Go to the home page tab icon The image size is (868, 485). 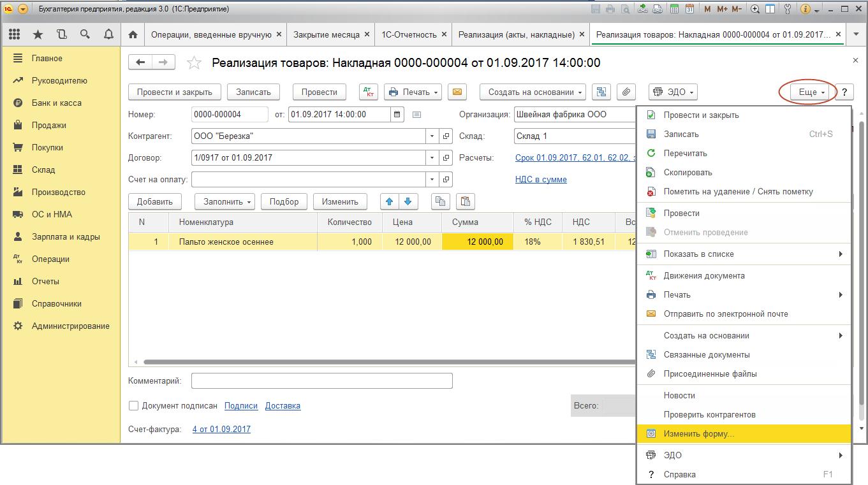tap(133, 34)
